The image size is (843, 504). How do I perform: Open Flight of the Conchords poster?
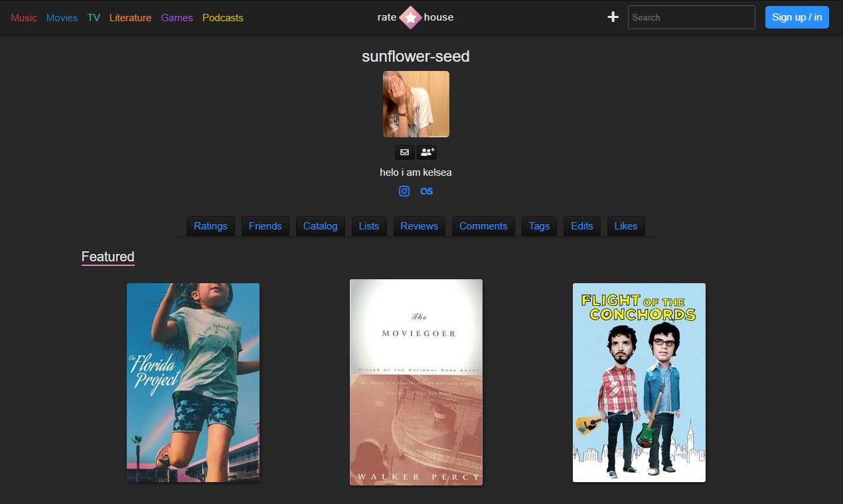coord(639,383)
